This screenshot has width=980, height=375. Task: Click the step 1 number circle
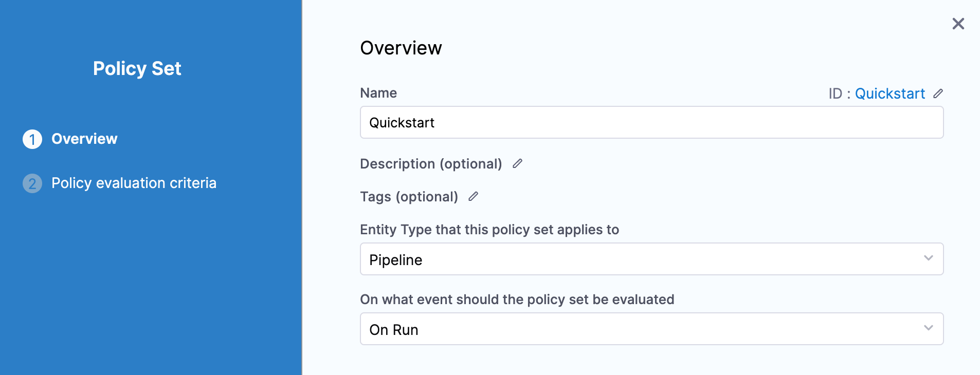coord(32,139)
